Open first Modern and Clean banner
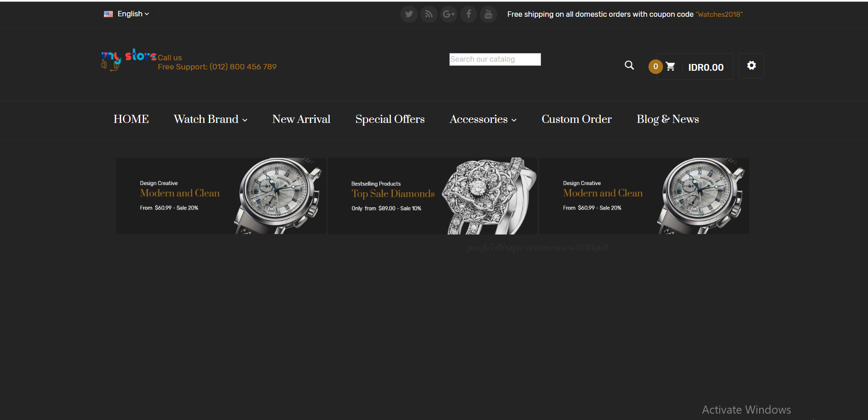Viewport: 868px width, 420px height. [221, 196]
